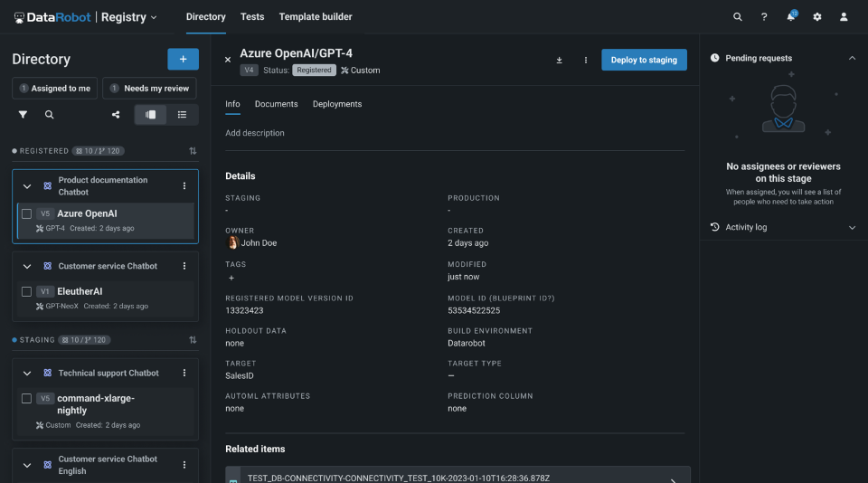
Task: Select the EleutherAI model checkbox
Action: tap(26, 292)
